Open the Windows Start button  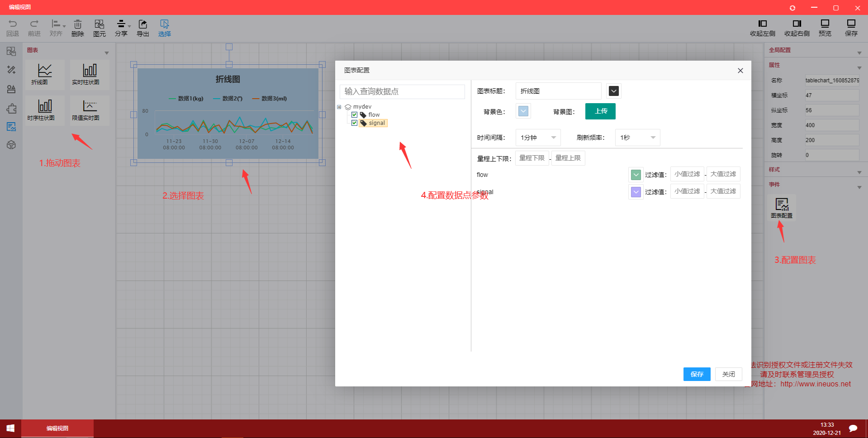click(x=10, y=428)
